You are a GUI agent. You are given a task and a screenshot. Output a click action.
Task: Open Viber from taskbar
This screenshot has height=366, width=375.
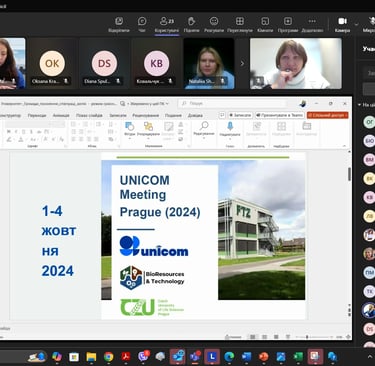[143, 357]
